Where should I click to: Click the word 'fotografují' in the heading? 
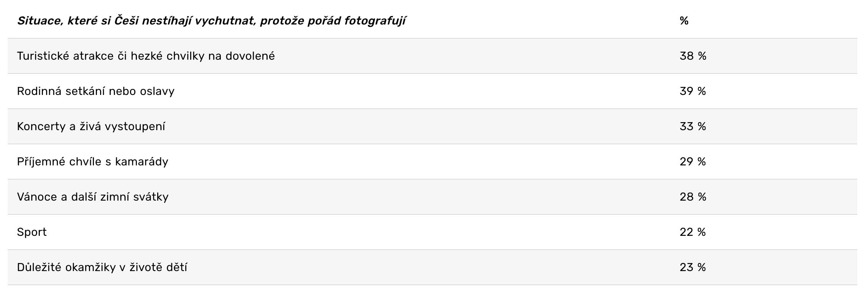(x=375, y=21)
